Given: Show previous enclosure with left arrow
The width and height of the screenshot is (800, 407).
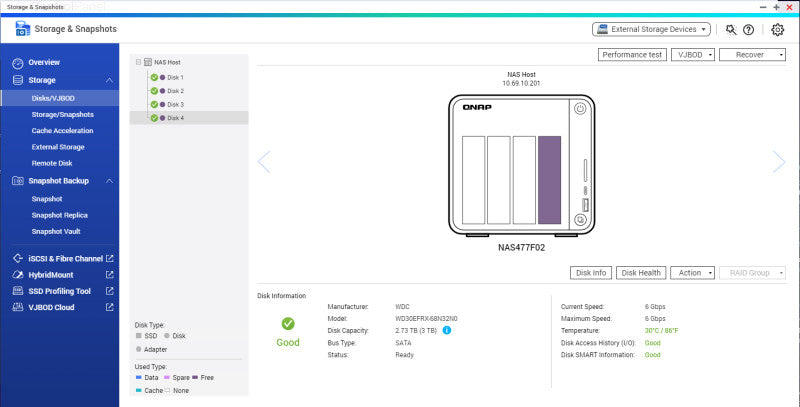Looking at the screenshot, I should tap(264, 162).
